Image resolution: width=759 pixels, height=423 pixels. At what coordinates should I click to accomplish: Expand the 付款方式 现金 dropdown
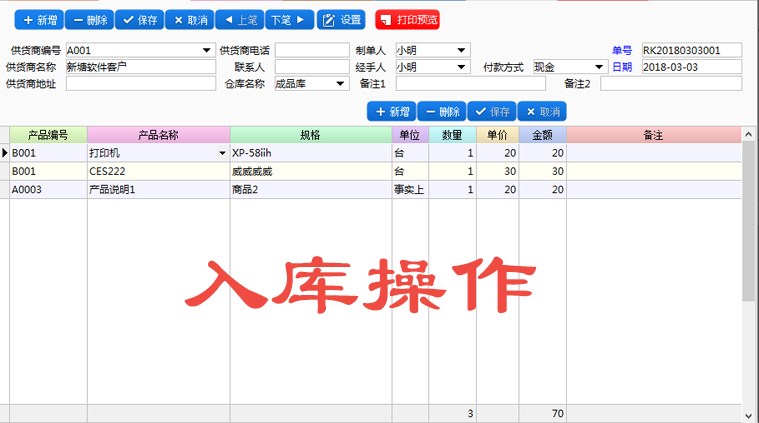pos(599,67)
